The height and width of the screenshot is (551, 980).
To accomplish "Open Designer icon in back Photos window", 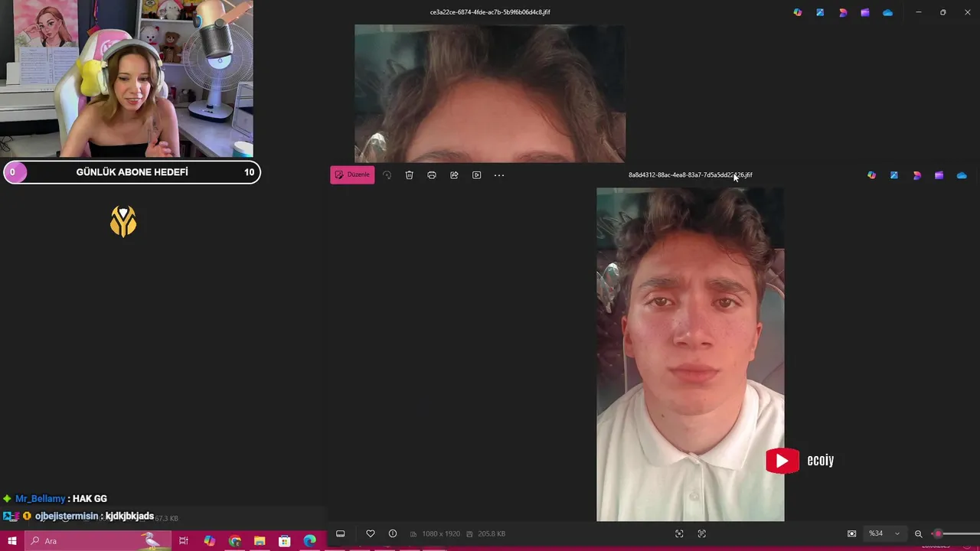I will click(820, 12).
